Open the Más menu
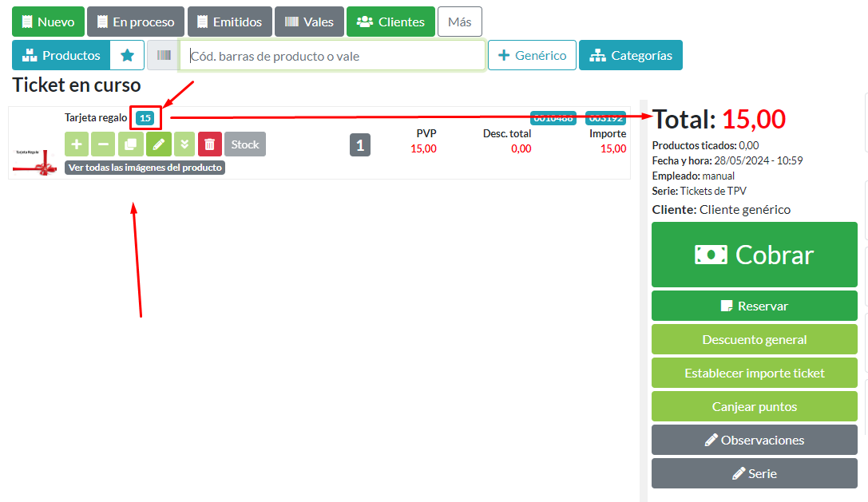The image size is (868, 502). point(459,22)
